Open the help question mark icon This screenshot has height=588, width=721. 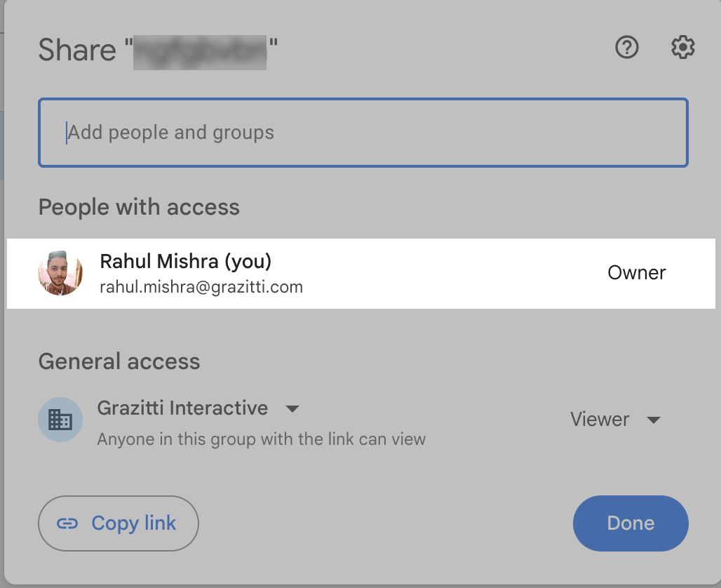click(x=627, y=48)
